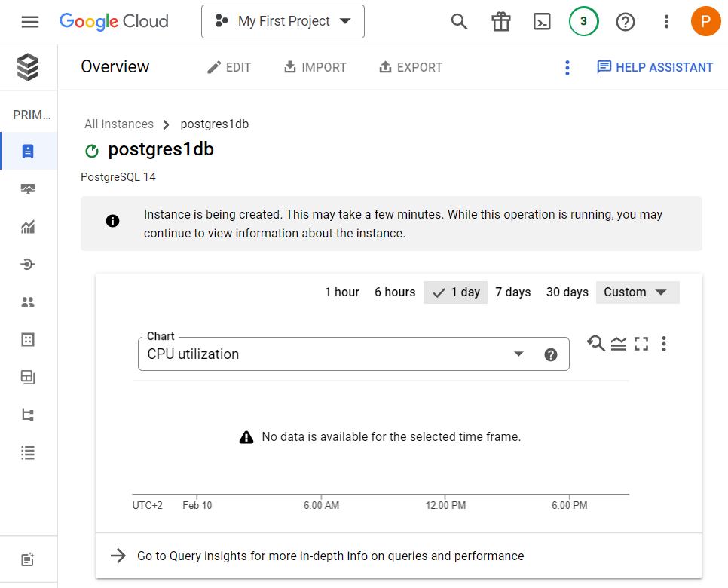The width and height of the screenshot is (728, 588).
Task: Click the 'Instance is being created' notice text
Action: [x=403, y=224]
